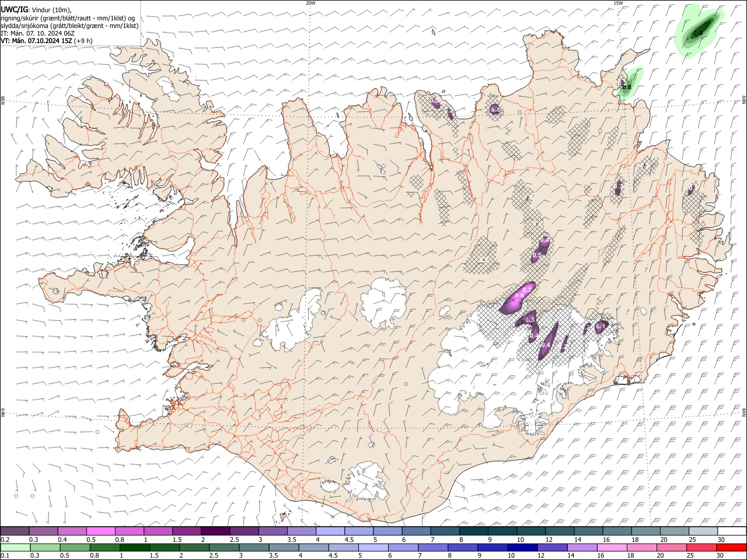Viewport: 747px width, 560px height.
Task: Pick the rain scale swatch starting at 0.8
Action: pyautogui.click(x=104, y=547)
